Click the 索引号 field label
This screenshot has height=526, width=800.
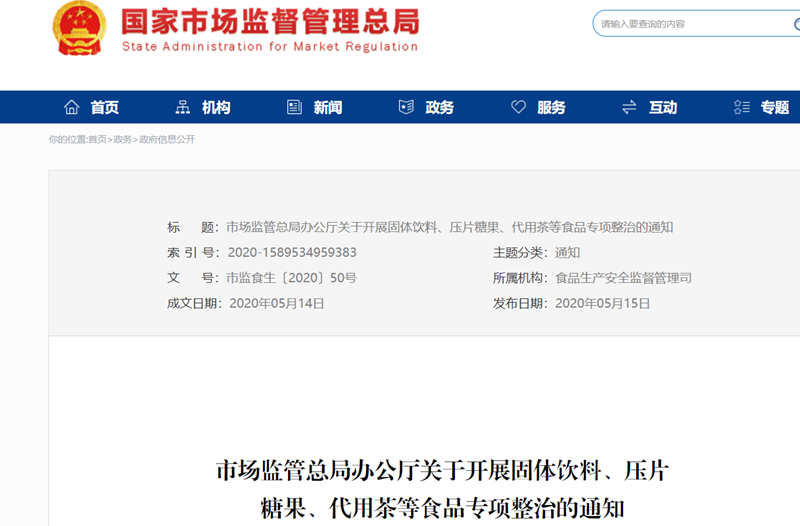coord(193,253)
